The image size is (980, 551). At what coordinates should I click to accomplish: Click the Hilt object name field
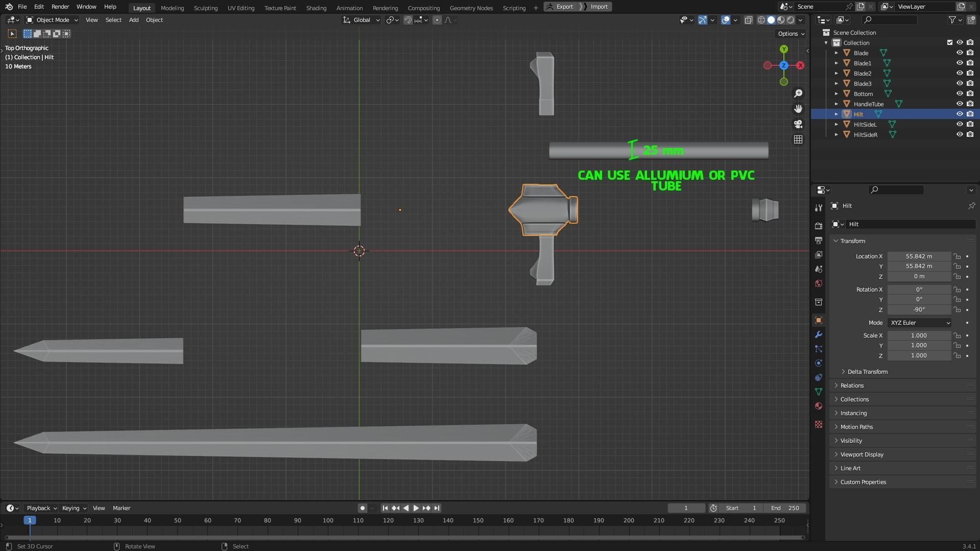pos(912,224)
